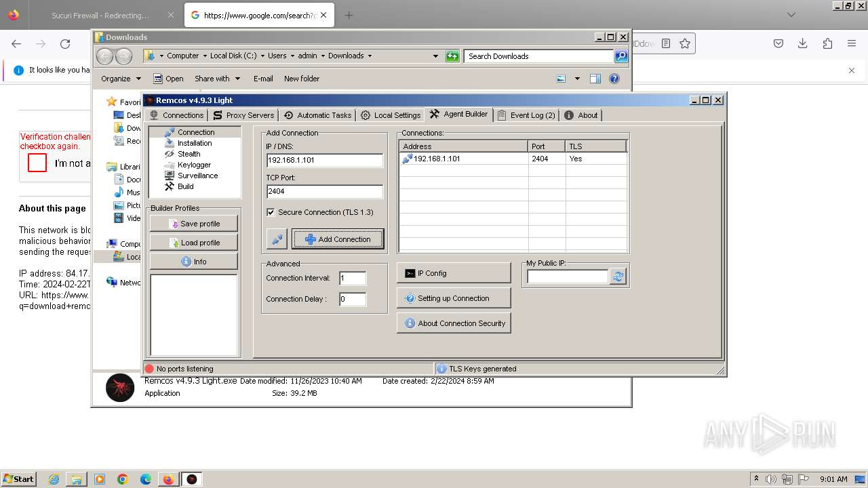Select Keylogger in the builder tree
This screenshot has width=868, height=488.
194,165
